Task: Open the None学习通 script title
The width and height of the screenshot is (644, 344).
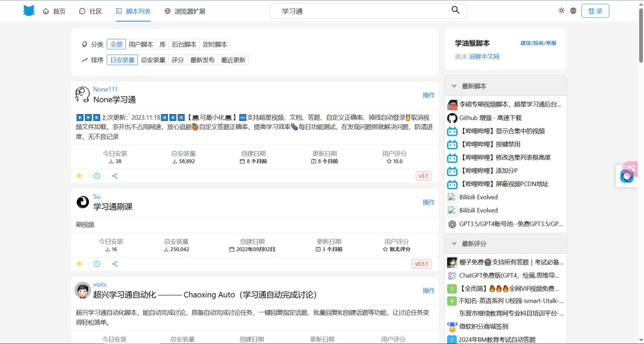Action: pyautogui.click(x=114, y=100)
